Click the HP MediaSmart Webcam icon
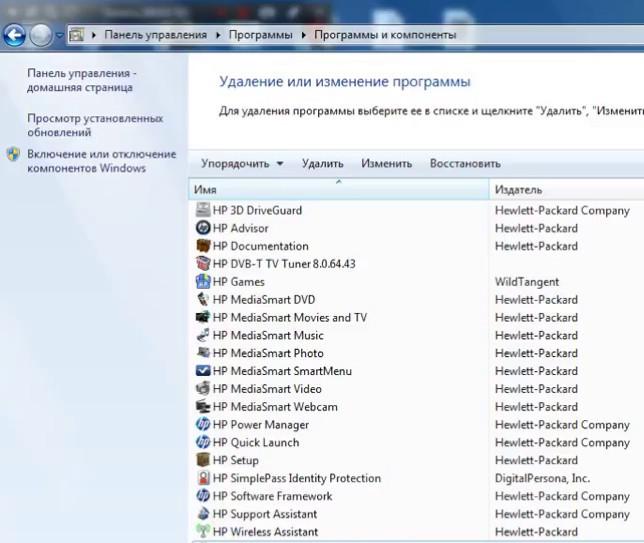 coord(203,406)
